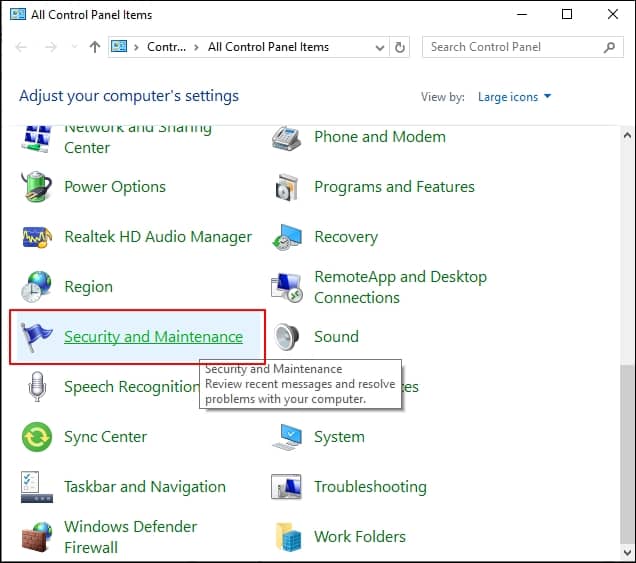The height and width of the screenshot is (563, 636).
Task: Click the Sound speaker icon
Action: 287,337
